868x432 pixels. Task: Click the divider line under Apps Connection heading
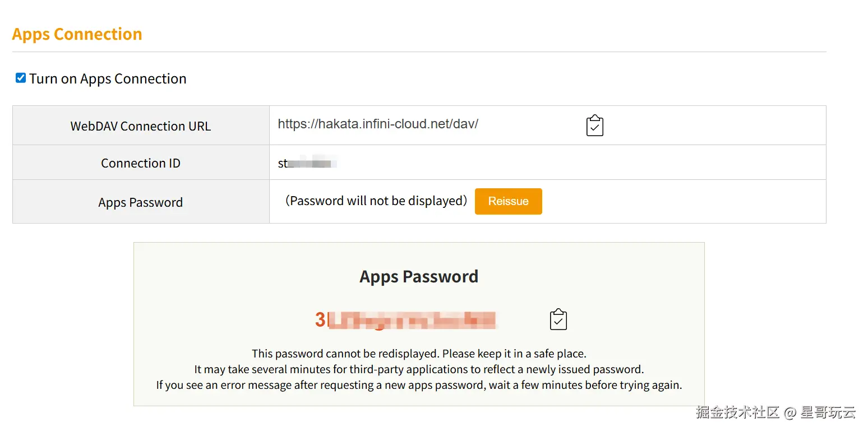coord(419,52)
